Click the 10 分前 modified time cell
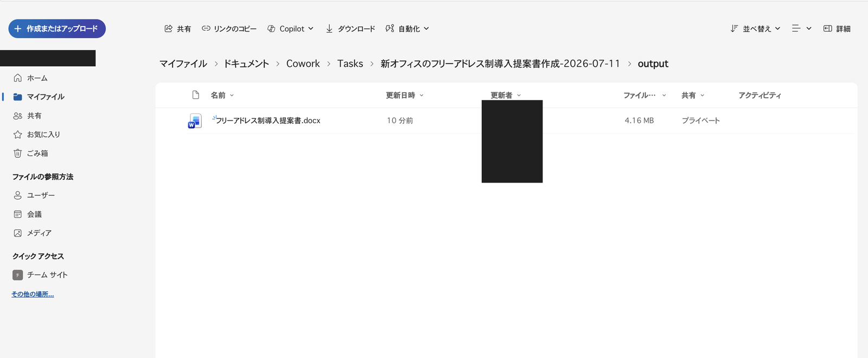868x358 pixels. (400, 121)
